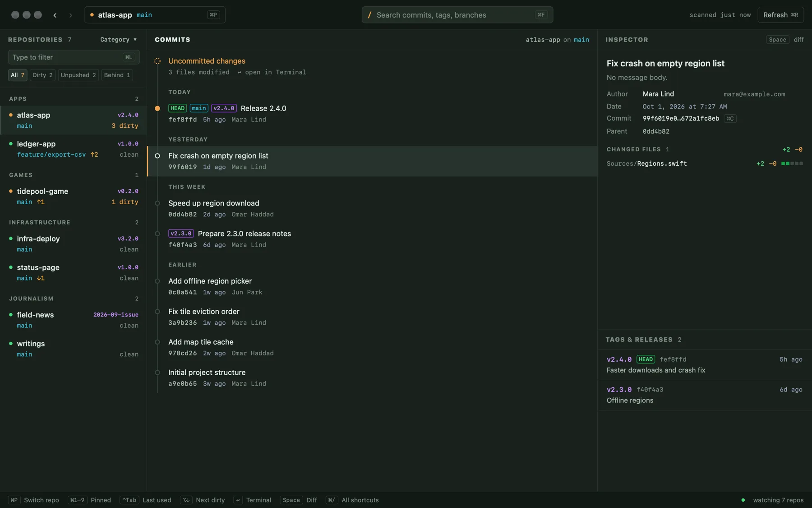Image resolution: width=812 pixels, height=508 pixels.
Task: Open the atlas-app repo switcher
Action: click(155, 15)
